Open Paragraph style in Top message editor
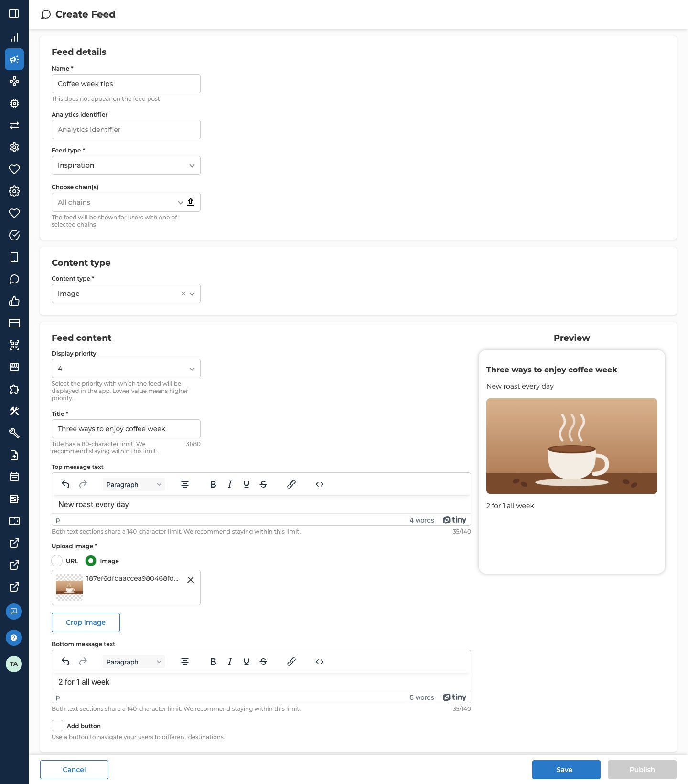Image resolution: width=688 pixels, height=784 pixels. 134,484
